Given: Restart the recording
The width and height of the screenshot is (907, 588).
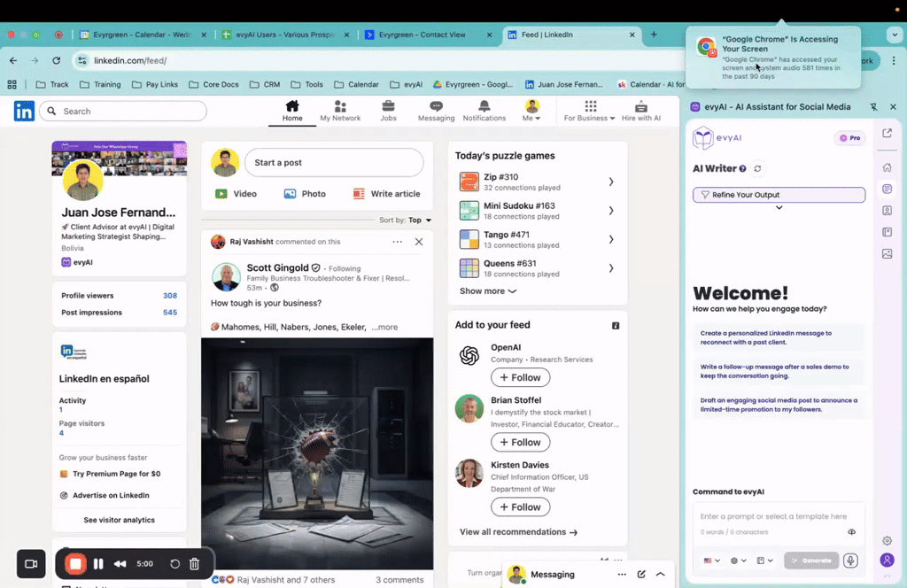Looking at the screenshot, I should coord(174,564).
